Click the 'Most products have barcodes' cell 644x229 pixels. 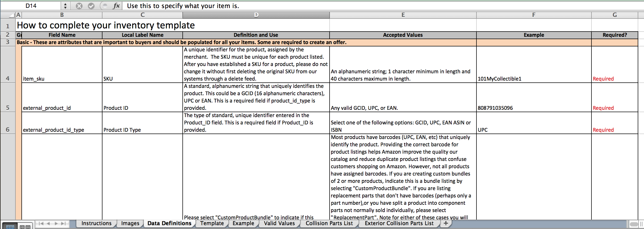click(403, 177)
